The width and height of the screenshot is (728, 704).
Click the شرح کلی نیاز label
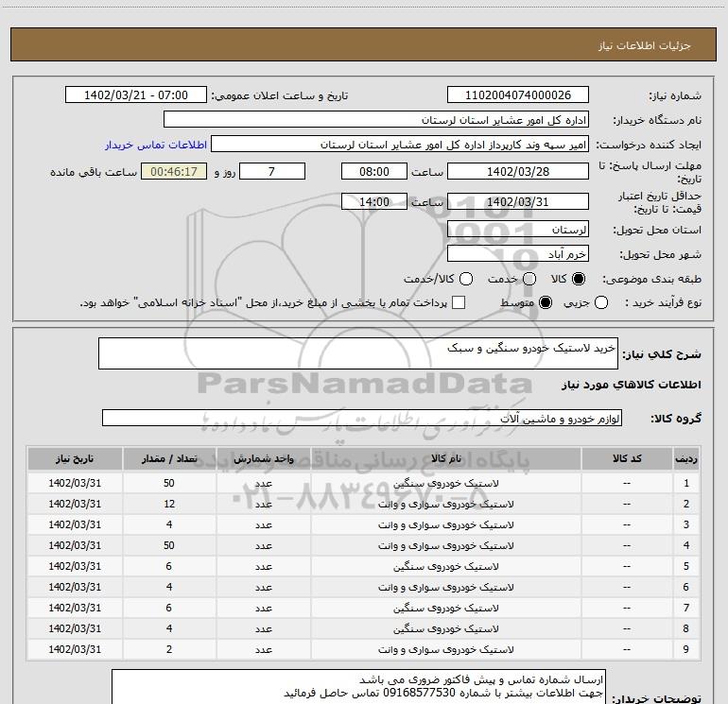tap(662, 354)
